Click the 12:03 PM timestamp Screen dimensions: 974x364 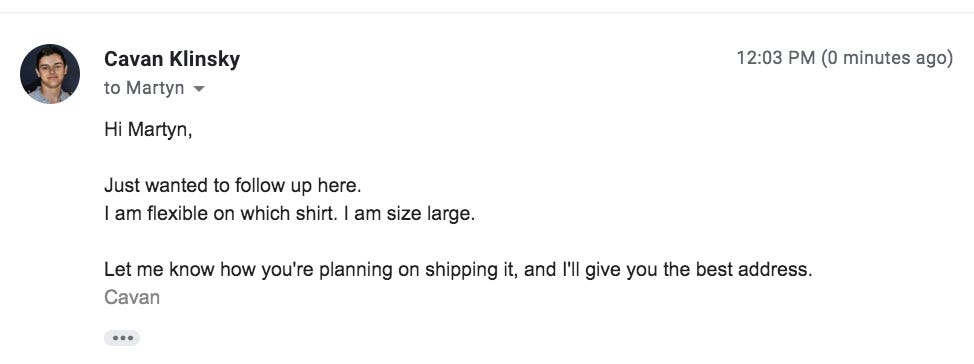pyautogui.click(x=776, y=58)
